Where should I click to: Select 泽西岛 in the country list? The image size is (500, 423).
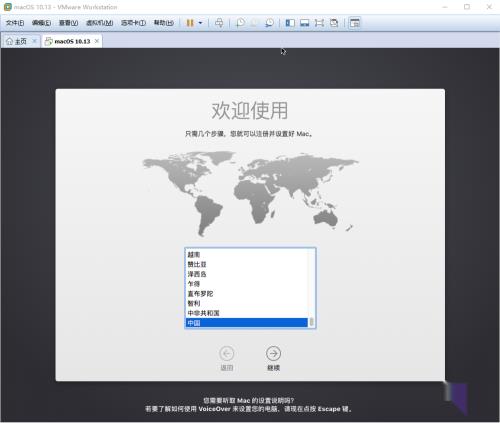[x=247, y=274]
